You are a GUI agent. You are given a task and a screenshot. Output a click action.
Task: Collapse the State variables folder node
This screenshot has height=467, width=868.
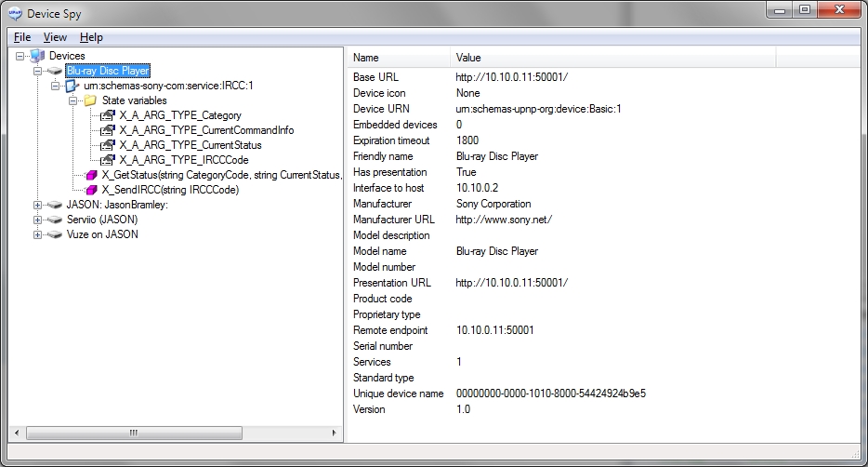pyautogui.click(x=73, y=100)
